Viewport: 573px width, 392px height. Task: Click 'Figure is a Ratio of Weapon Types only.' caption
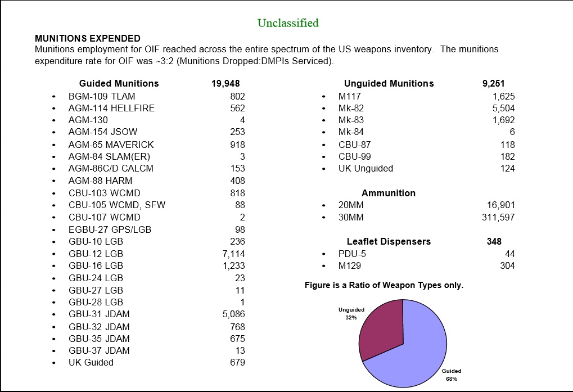[384, 285]
